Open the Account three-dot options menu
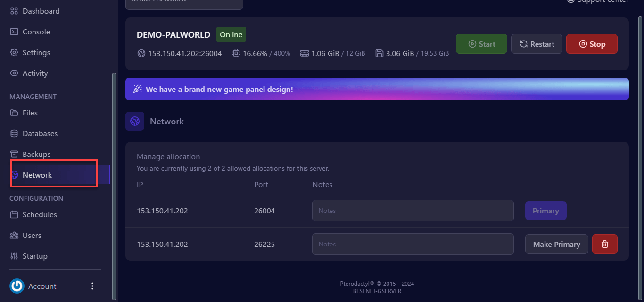Viewport: 644px width, 302px height. tap(92, 286)
